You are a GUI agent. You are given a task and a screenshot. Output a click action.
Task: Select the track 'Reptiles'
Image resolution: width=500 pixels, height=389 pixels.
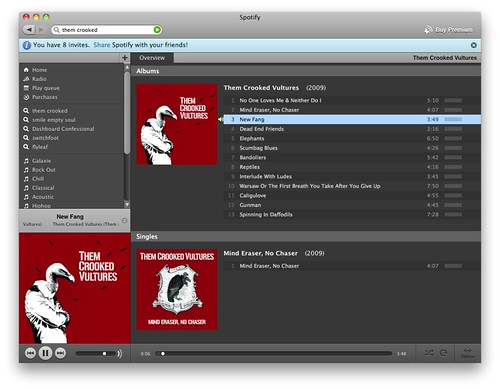[352, 167]
